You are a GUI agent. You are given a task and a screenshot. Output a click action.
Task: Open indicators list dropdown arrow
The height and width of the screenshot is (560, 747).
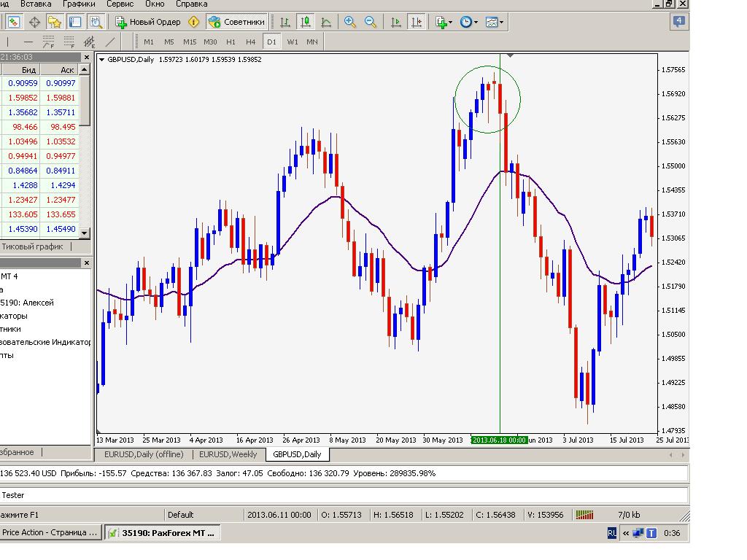click(x=451, y=22)
